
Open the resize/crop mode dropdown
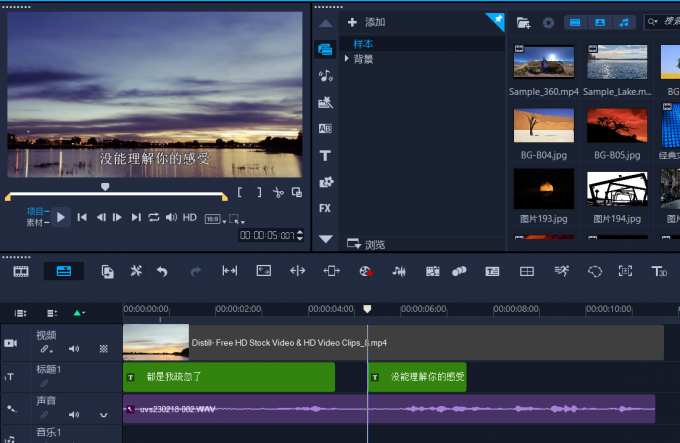[x=236, y=219]
